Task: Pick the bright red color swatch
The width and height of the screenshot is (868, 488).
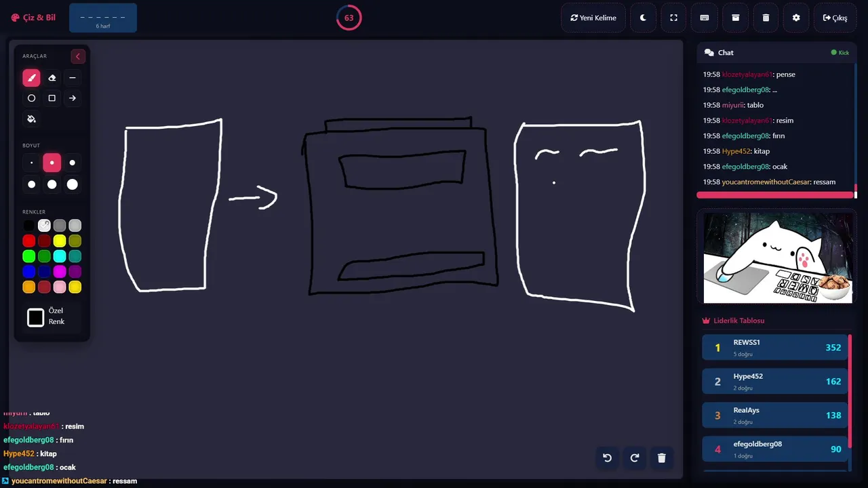Action: pyautogui.click(x=28, y=241)
